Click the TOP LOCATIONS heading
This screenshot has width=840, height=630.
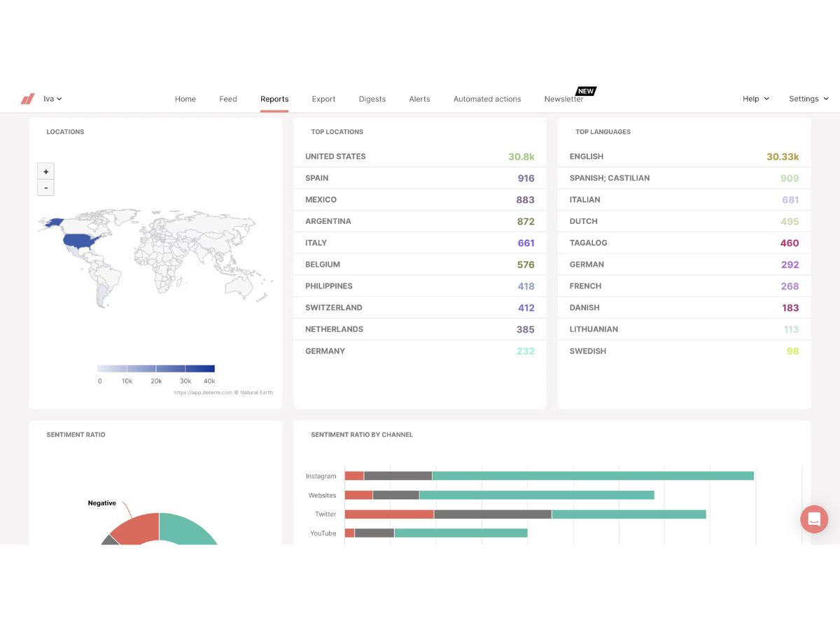click(337, 132)
